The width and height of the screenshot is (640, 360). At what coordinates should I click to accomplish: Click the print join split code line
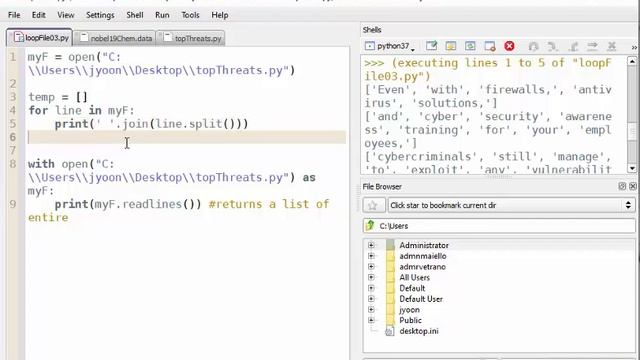tap(151, 124)
